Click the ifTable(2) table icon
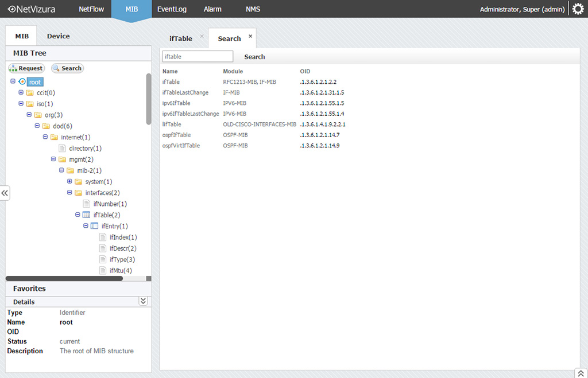Viewport: 588px width, 378px height. click(86, 215)
